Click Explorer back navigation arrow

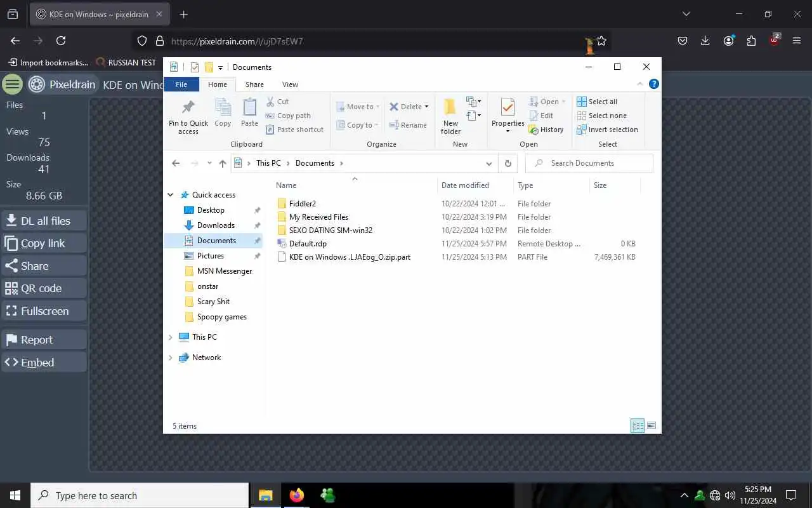176,163
